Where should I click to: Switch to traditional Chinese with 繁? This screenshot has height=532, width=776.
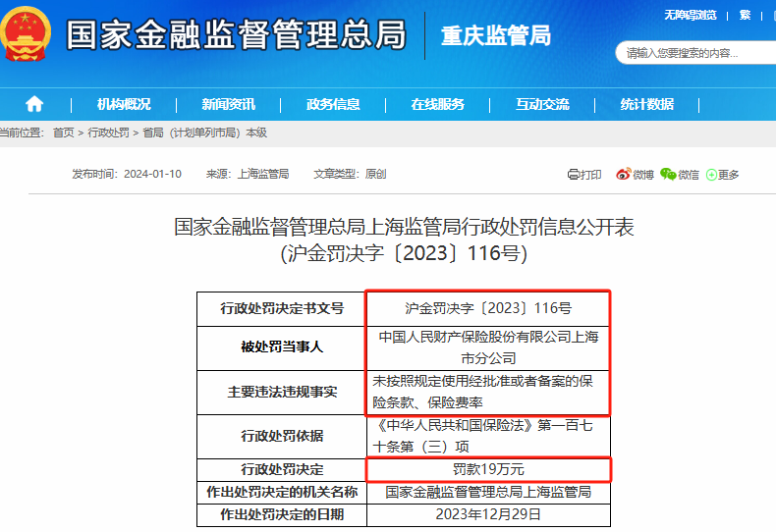coord(745,15)
